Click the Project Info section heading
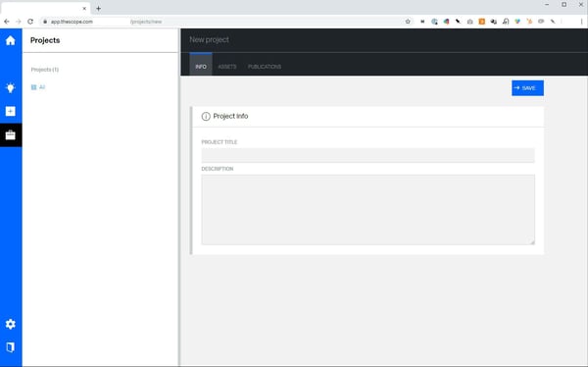Image resolution: width=588 pixels, height=367 pixels. pyautogui.click(x=230, y=116)
